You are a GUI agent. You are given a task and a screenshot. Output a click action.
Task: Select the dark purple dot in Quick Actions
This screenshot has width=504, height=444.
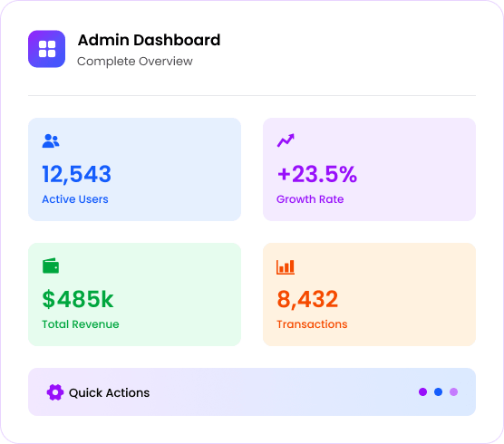[x=422, y=392]
